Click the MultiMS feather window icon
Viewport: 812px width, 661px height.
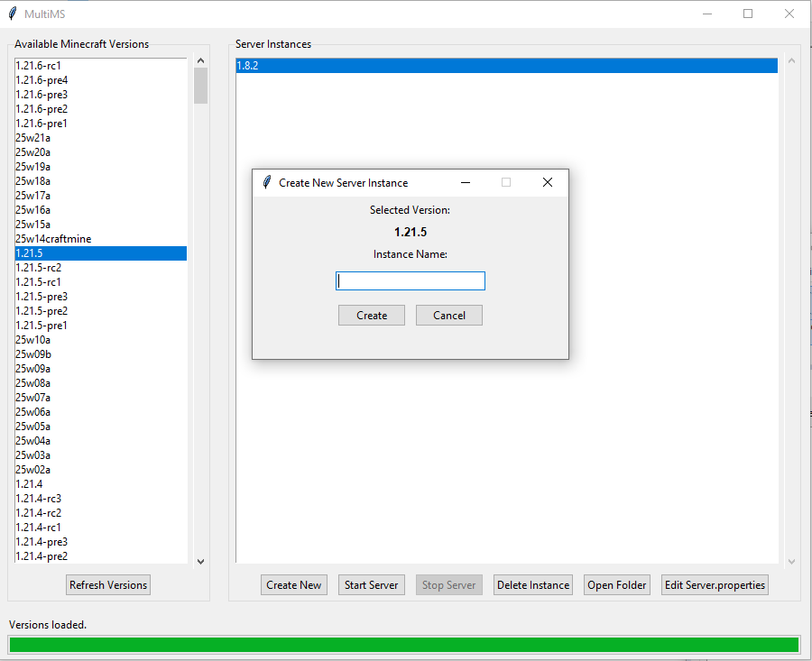tap(13, 14)
